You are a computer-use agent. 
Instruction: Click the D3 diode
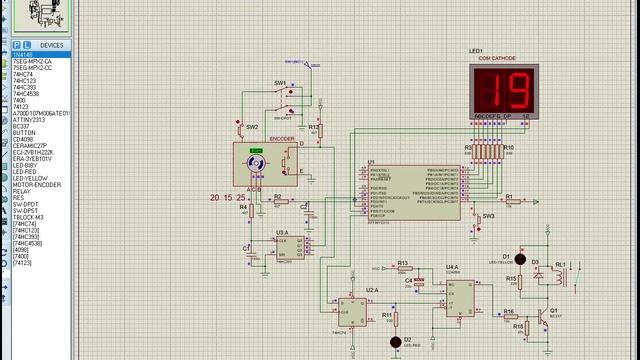coord(538,275)
